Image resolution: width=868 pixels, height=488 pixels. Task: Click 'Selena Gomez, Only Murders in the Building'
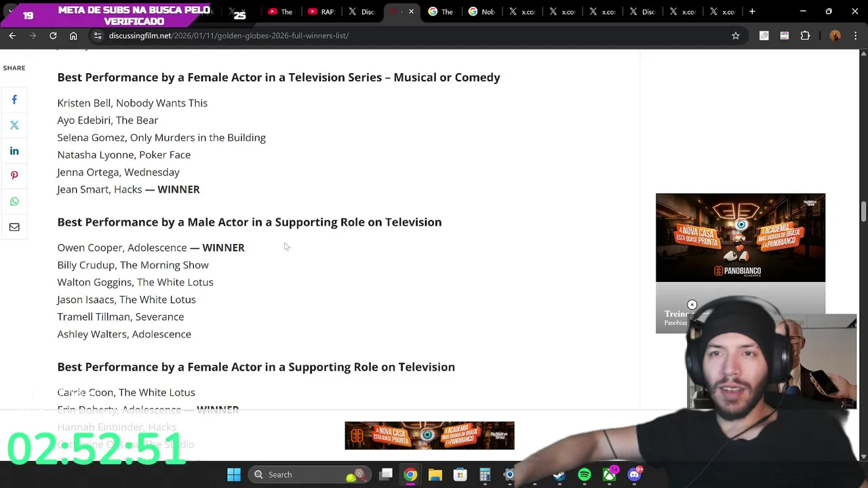pyautogui.click(x=161, y=138)
